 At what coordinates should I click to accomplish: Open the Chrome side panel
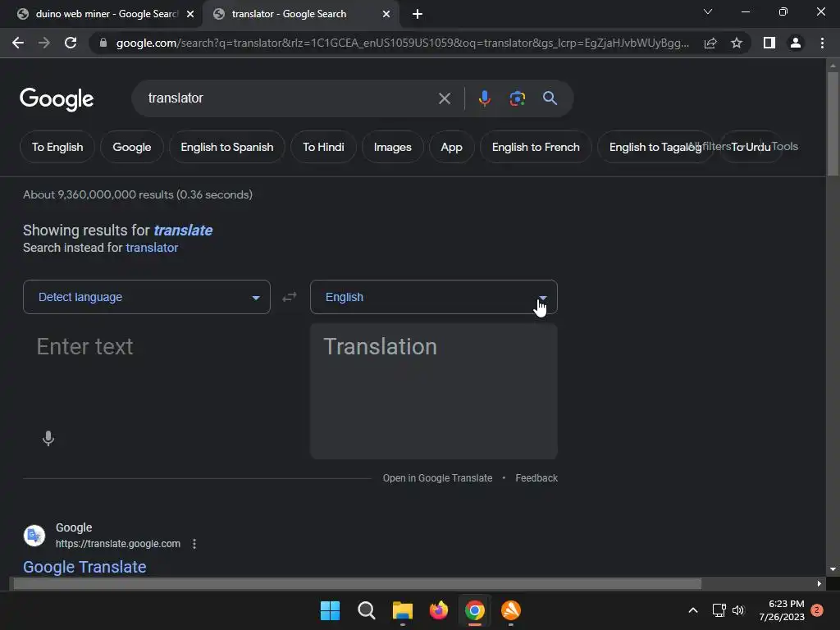pos(769,43)
